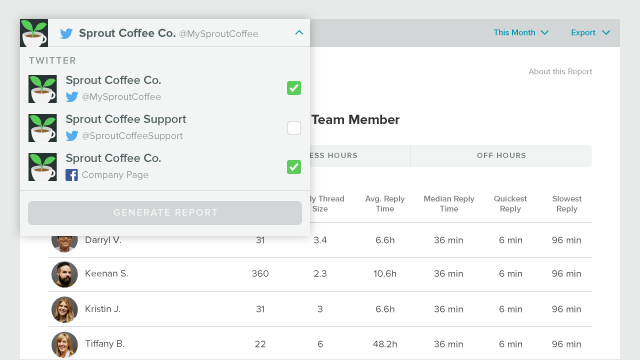Click the Company Page profile avatar
The height and width of the screenshot is (360, 640).
42,167
